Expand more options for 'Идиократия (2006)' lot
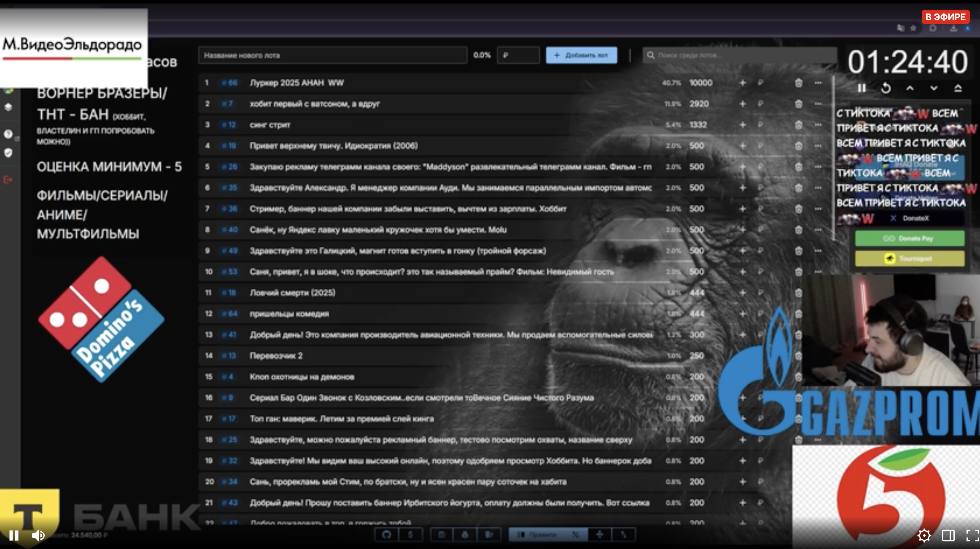The height and width of the screenshot is (549, 980). (818, 146)
